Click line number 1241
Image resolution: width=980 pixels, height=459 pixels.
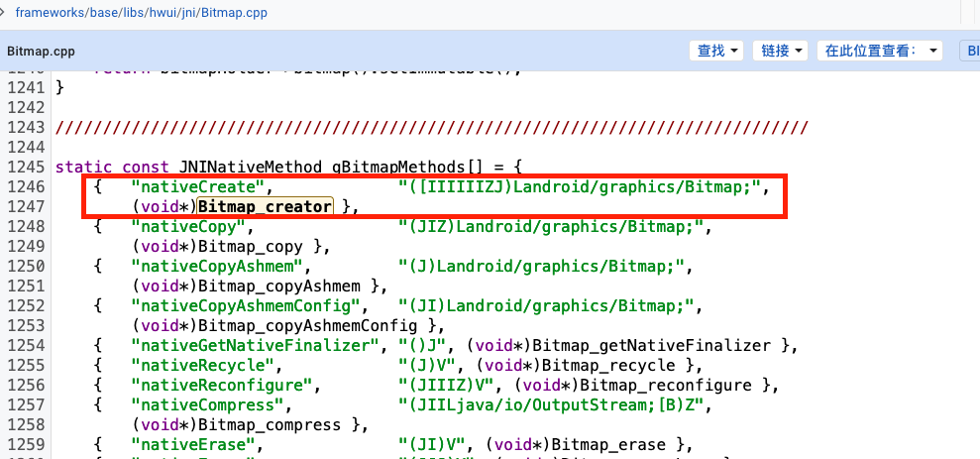[x=26, y=87]
